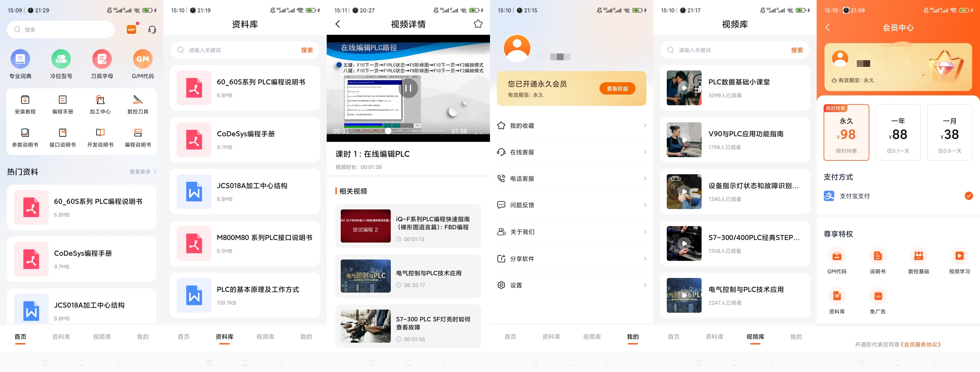Open the 专业词典 icon on home screen
980x372 pixels.
coord(20,59)
